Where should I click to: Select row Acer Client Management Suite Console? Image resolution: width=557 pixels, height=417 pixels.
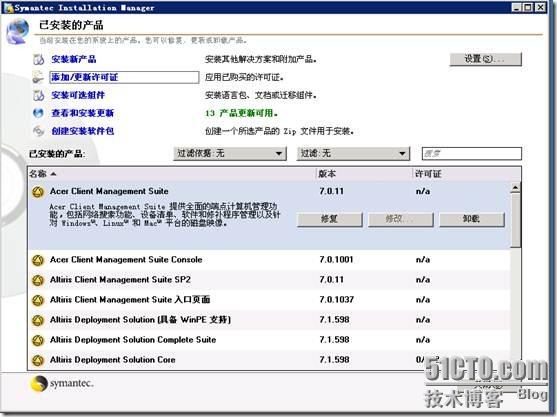pos(269,260)
